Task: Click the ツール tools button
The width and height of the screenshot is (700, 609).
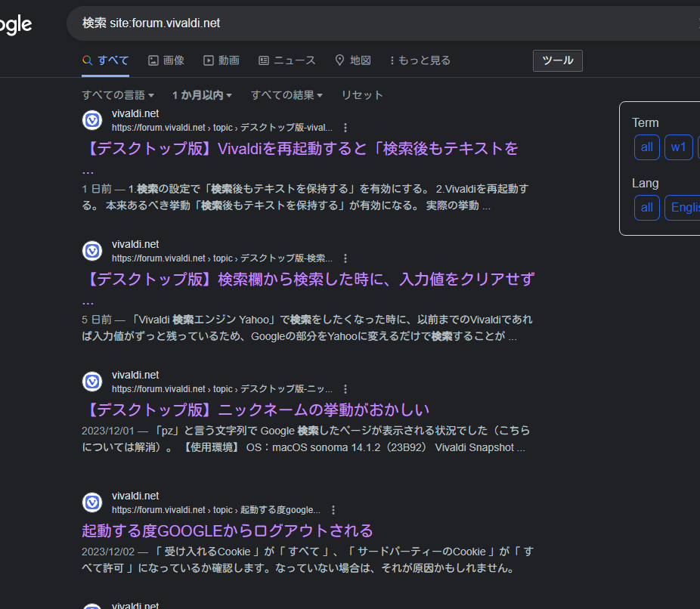Action: [x=558, y=60]
